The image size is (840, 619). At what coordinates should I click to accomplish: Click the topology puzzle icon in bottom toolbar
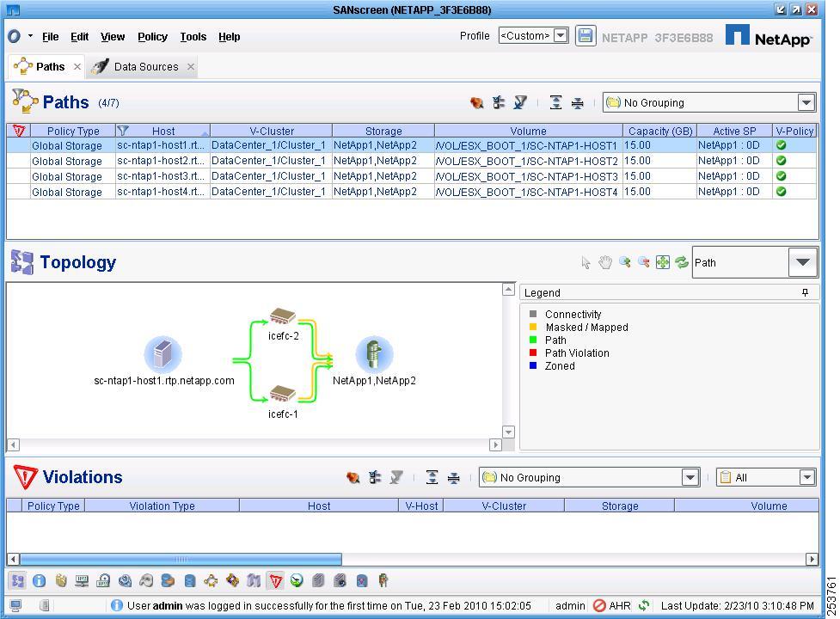pos(18,580)
